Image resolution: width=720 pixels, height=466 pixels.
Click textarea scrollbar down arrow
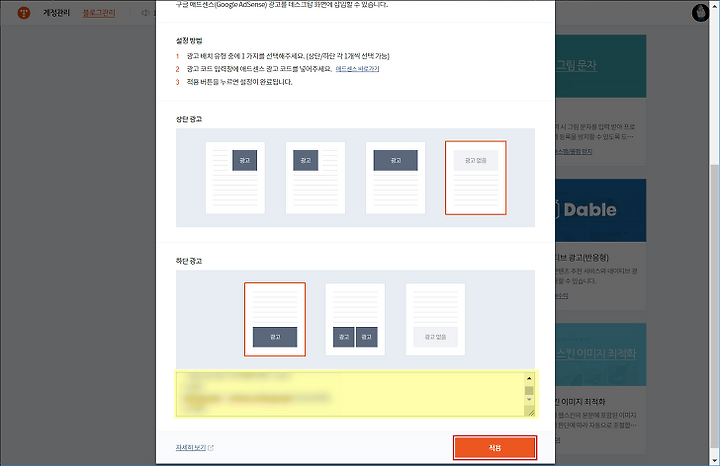tap(529, 399)
